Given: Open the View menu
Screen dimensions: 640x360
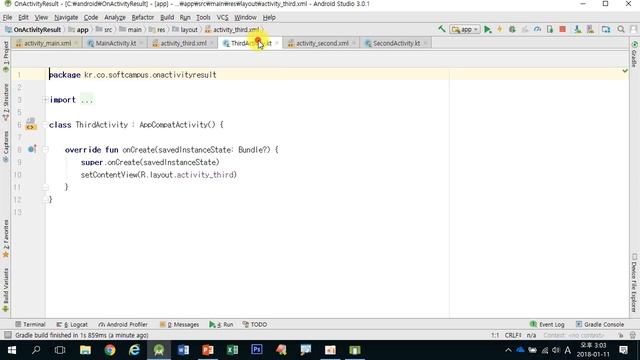Looking at the screenshot, I should click(x=41, y=17).
